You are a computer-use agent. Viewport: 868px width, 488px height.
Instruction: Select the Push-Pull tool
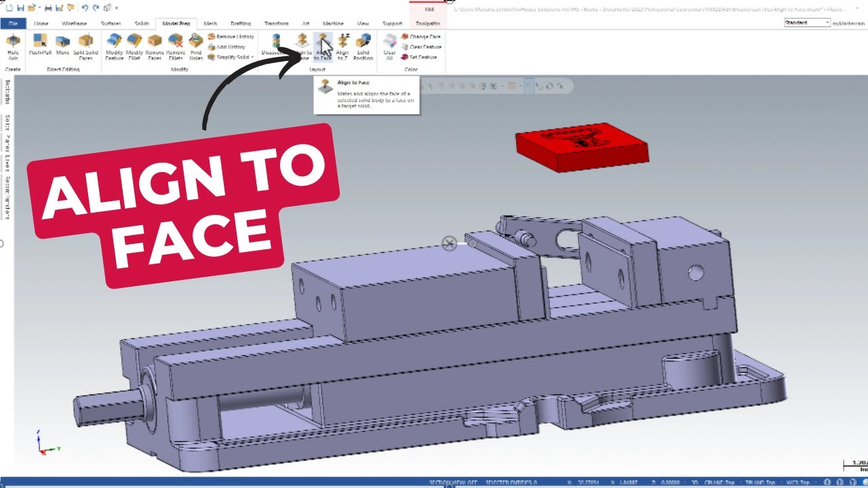pyautogui.click(x=40, y=45)
